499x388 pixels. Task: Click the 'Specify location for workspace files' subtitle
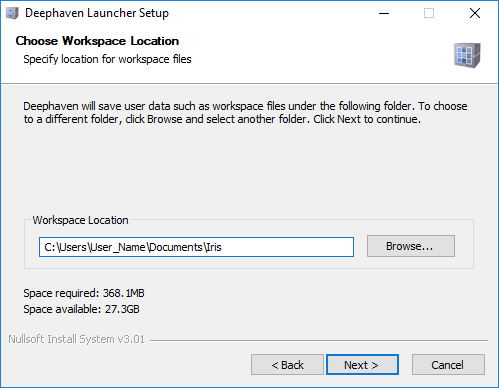pyautogui.click(x=107, y=59)
